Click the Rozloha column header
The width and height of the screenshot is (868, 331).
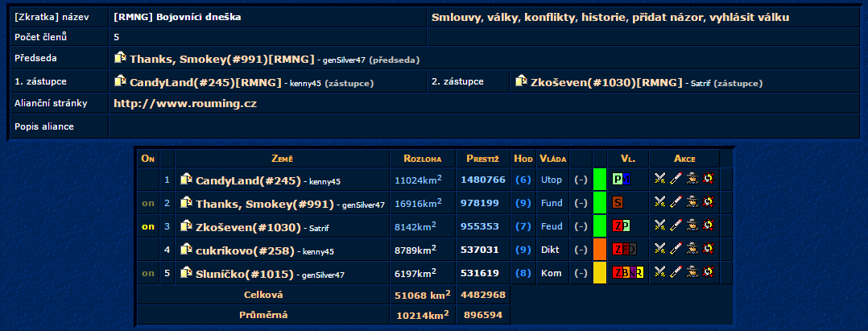(x=423, y=159)
